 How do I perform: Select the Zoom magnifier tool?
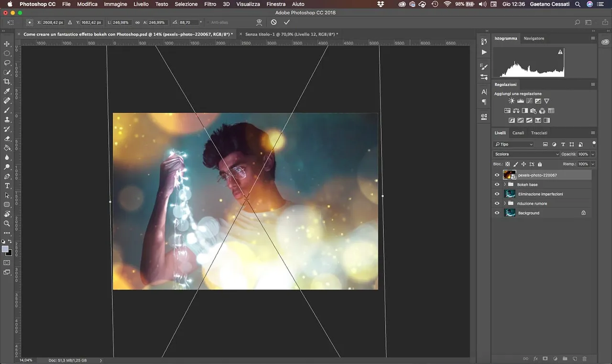7,224
